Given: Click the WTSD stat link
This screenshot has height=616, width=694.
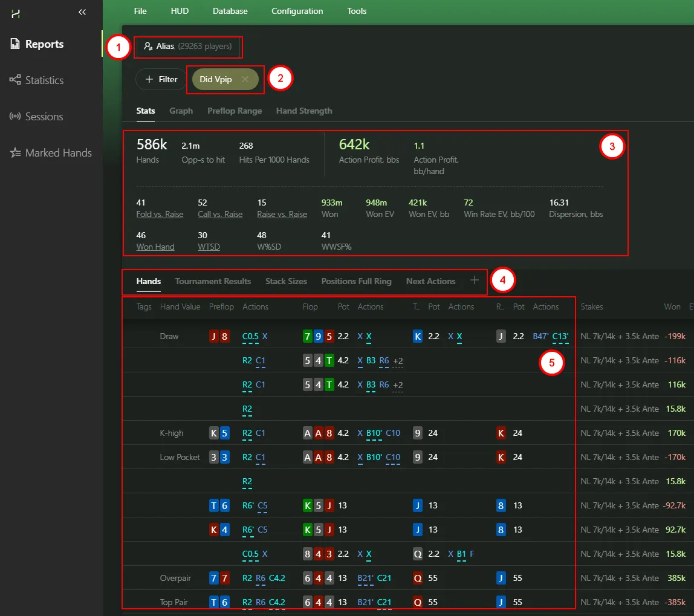Looking at the screenshot, I should (x=207, y=247).
